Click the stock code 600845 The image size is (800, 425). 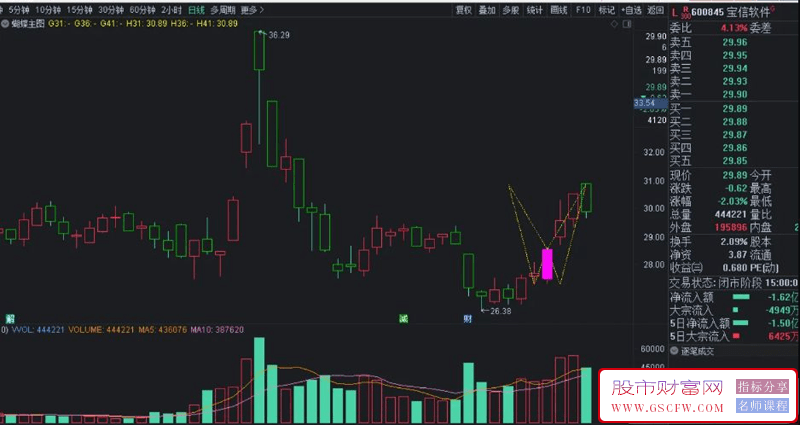pos(708,12)
